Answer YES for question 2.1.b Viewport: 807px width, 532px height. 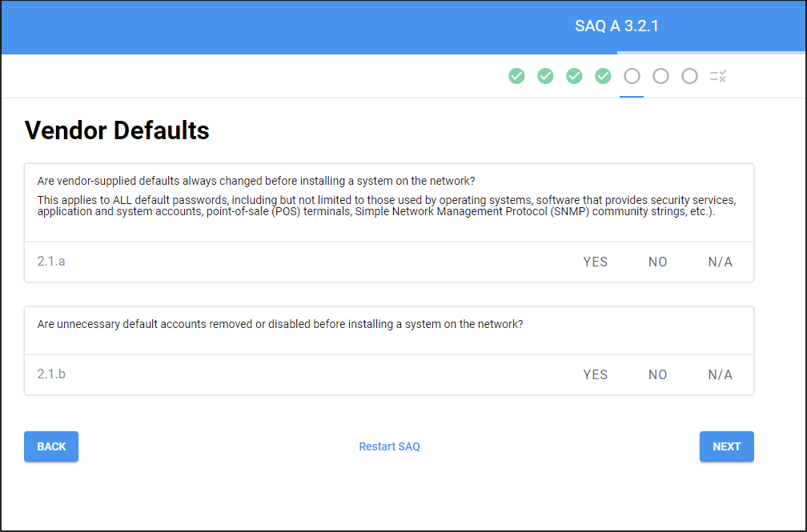click(x=596, y=374)
